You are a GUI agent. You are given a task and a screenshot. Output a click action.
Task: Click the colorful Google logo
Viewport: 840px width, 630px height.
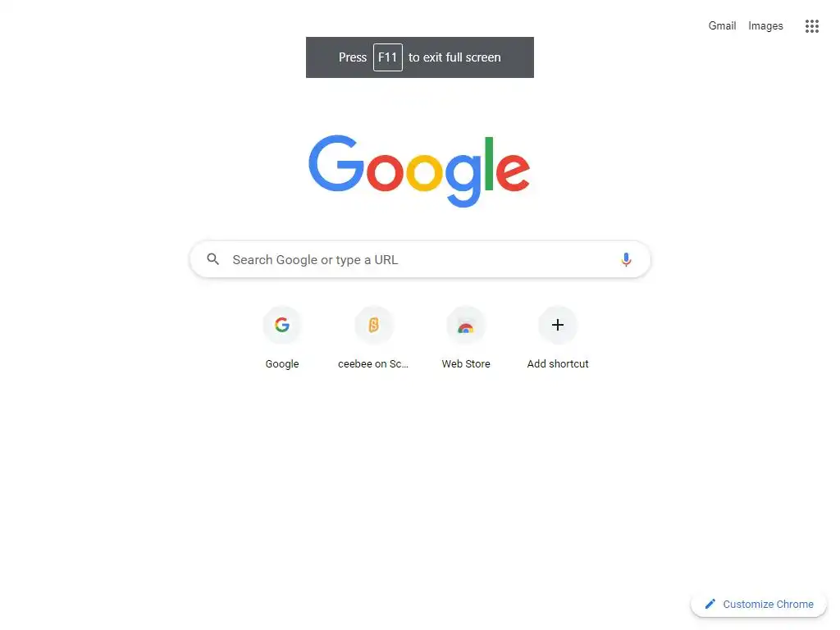pos(419,171)
